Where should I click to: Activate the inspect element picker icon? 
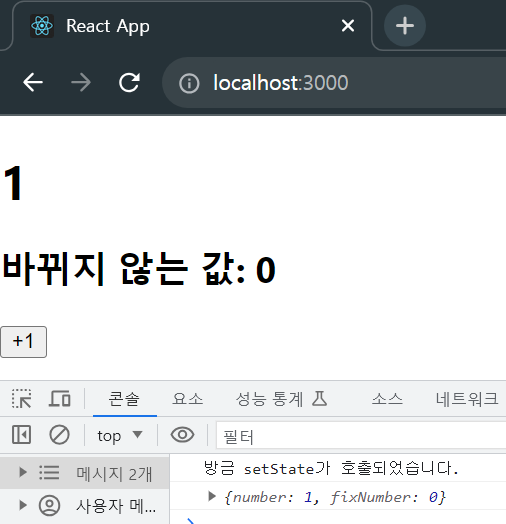[x=22, y=398]
